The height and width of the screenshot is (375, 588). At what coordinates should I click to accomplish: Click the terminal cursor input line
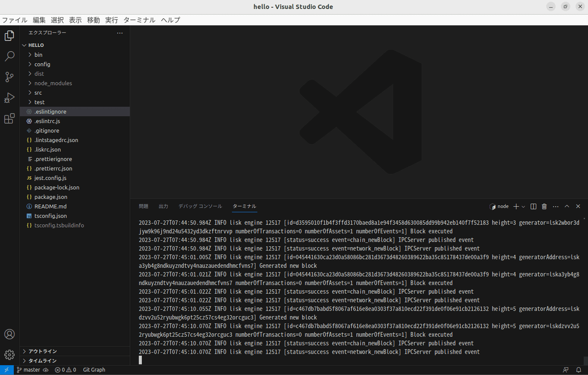point(140,360)
